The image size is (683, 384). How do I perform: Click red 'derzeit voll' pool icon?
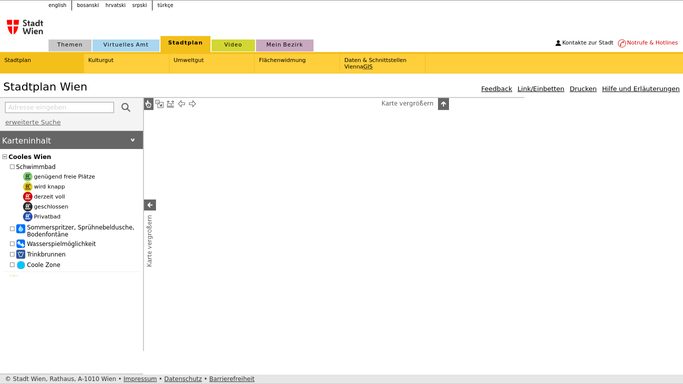point(27,196)
